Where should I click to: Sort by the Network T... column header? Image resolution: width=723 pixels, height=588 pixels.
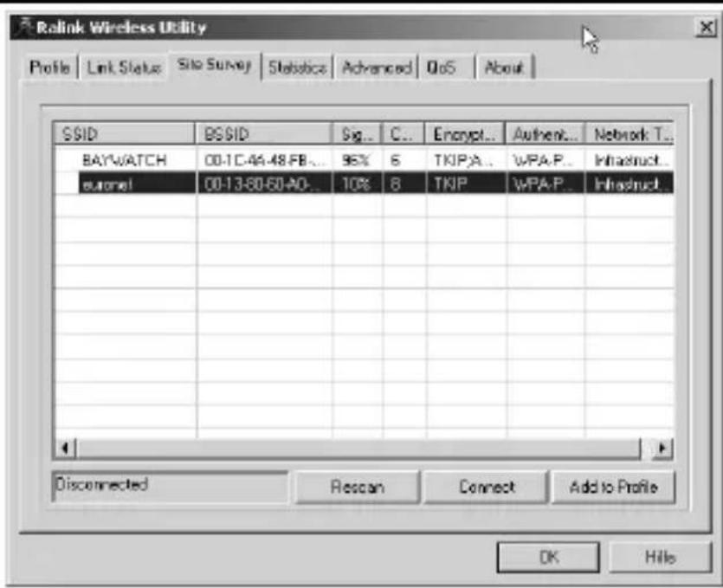[629, 134]
